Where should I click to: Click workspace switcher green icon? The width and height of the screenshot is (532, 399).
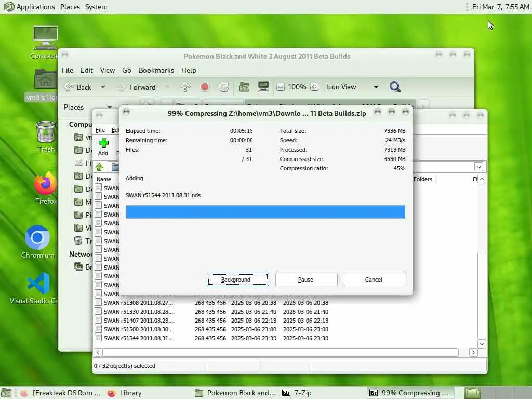[472, 393]
